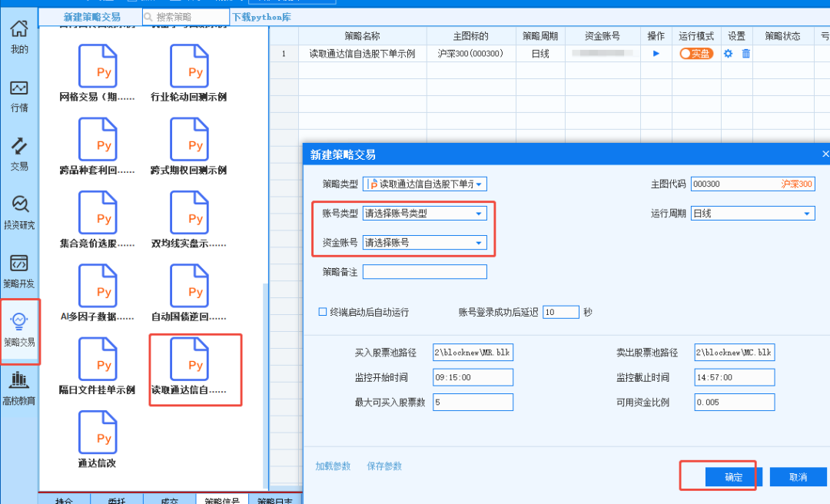830x504 pixels.
Task: Run the strategy with the play icon
Action: [656, 54]
